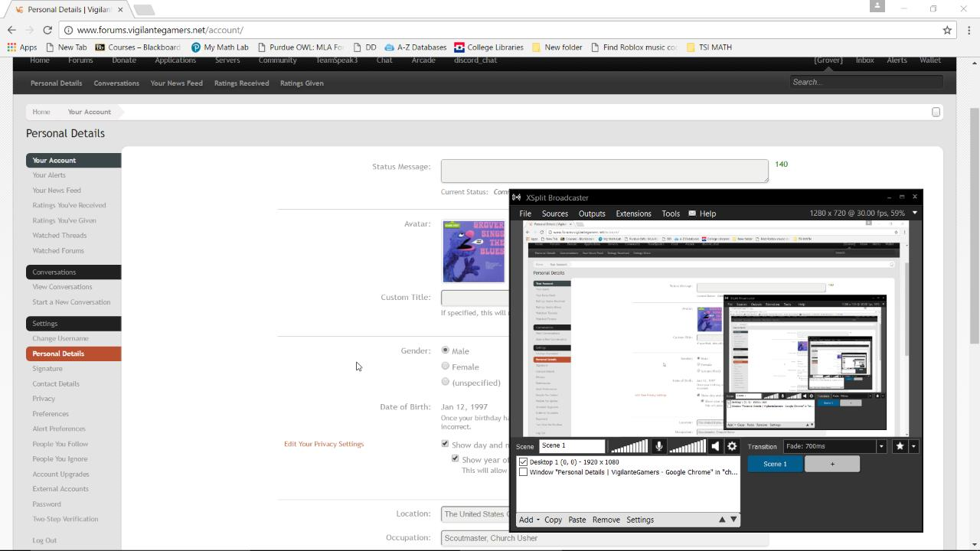Move source down with the down arrow
The image size is (980, 551).
(733, 520)
